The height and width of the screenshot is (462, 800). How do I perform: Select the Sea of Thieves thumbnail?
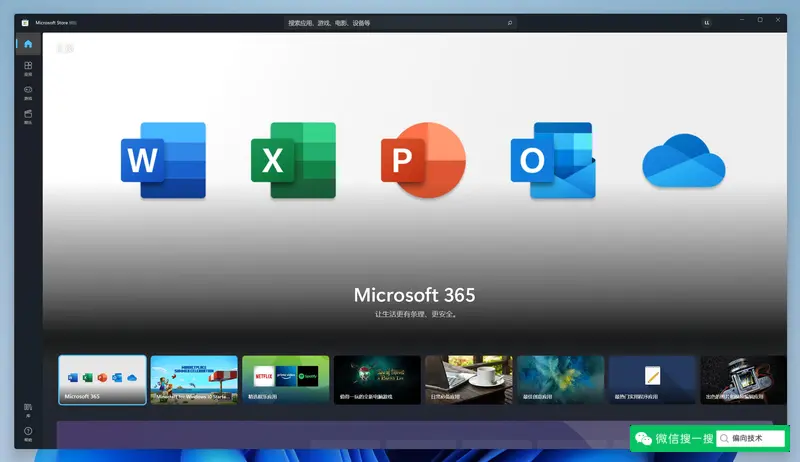point(378,380)
